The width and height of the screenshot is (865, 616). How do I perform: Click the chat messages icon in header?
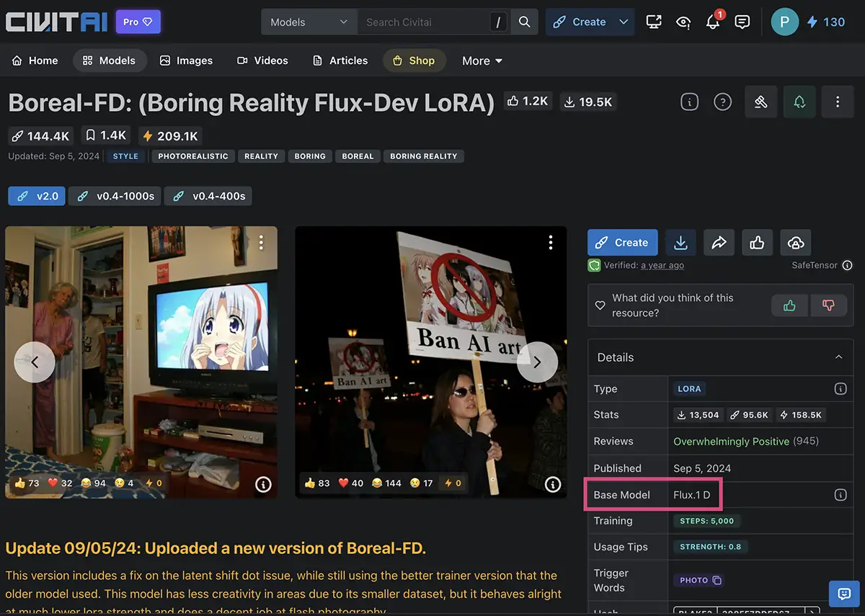pos(742,22)
